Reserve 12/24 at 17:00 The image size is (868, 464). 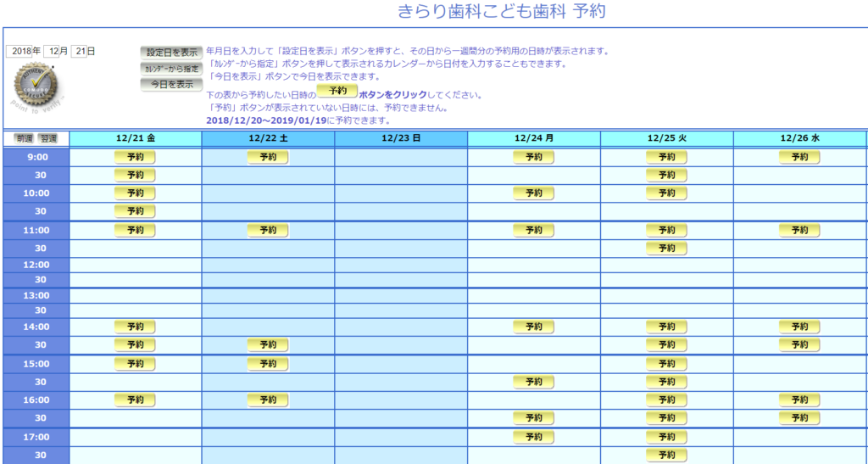point(534,438)
